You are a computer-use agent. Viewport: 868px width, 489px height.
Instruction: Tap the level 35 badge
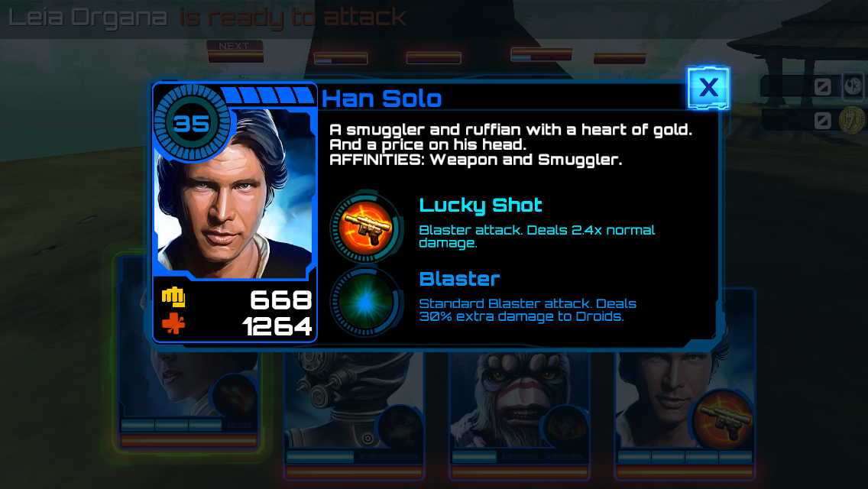click(192, 123)
